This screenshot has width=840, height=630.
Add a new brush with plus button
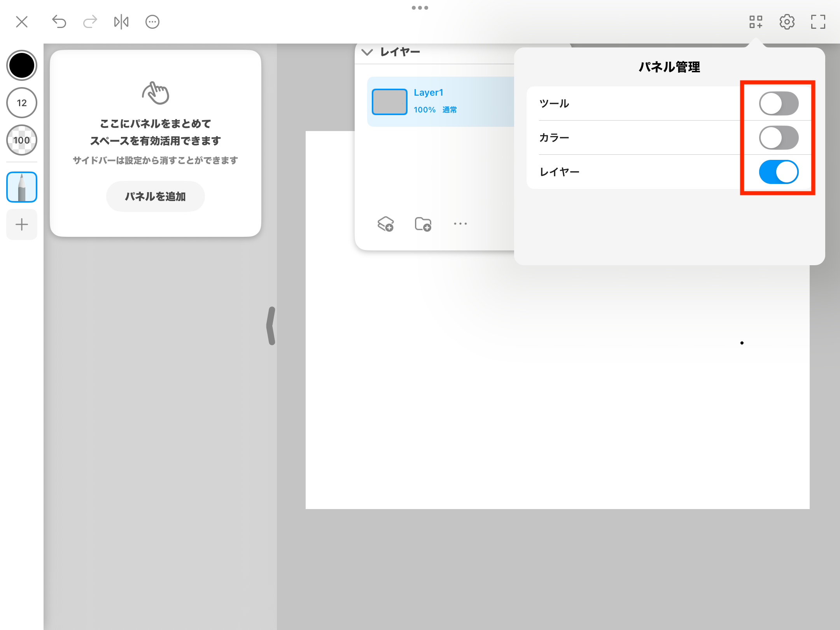pyautogui.click(x=22, y=224)
